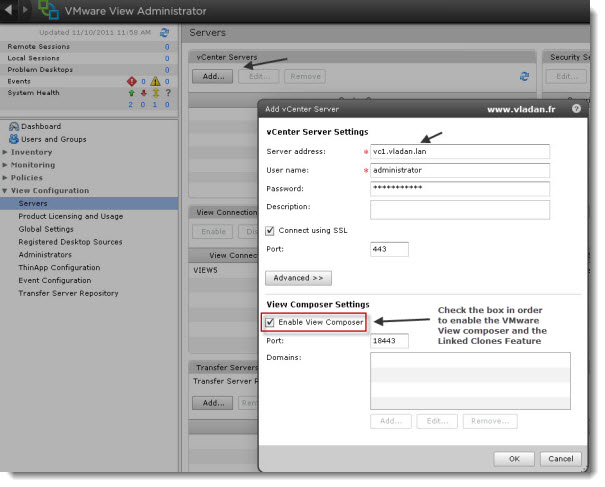605x487 pixels.
Task: Open Registered Desktop Sources
Action: 70,242
